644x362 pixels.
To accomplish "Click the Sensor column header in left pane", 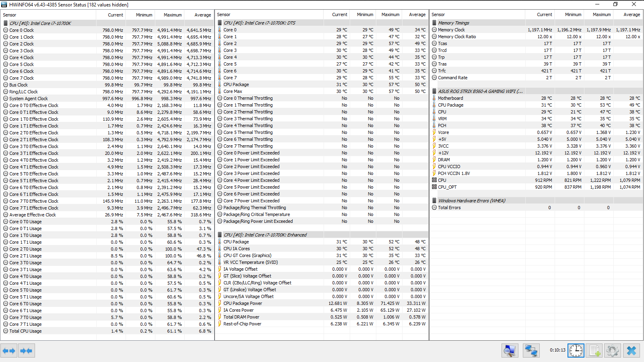I will [48, 15].
